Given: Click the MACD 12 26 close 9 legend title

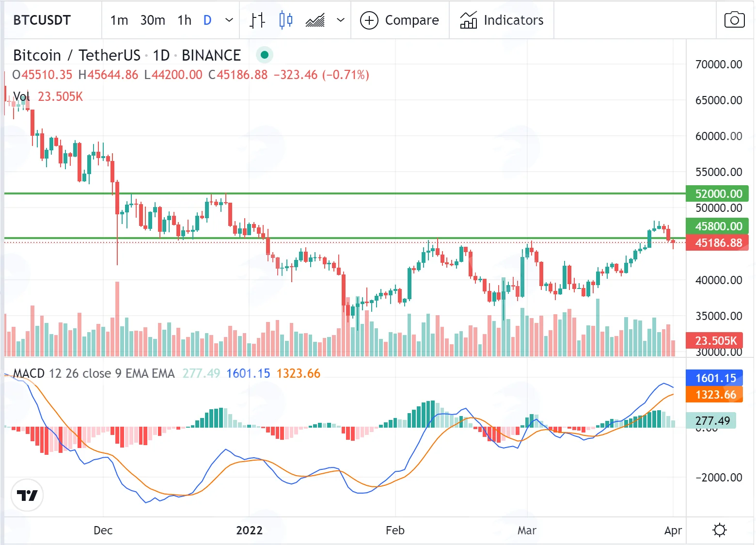Looking at the screenshot, I should pos(94,373).
